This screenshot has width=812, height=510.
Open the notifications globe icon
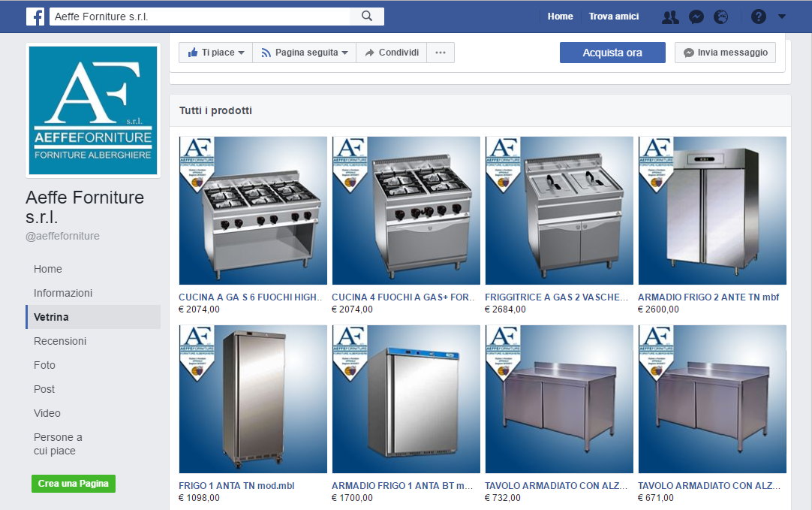click(721, 17)
